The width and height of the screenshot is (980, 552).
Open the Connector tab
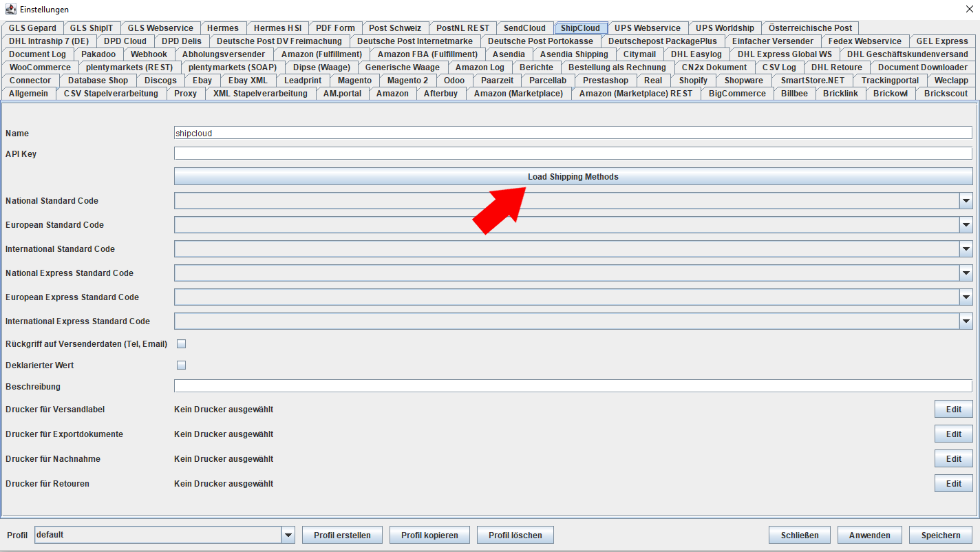point(30,81)
